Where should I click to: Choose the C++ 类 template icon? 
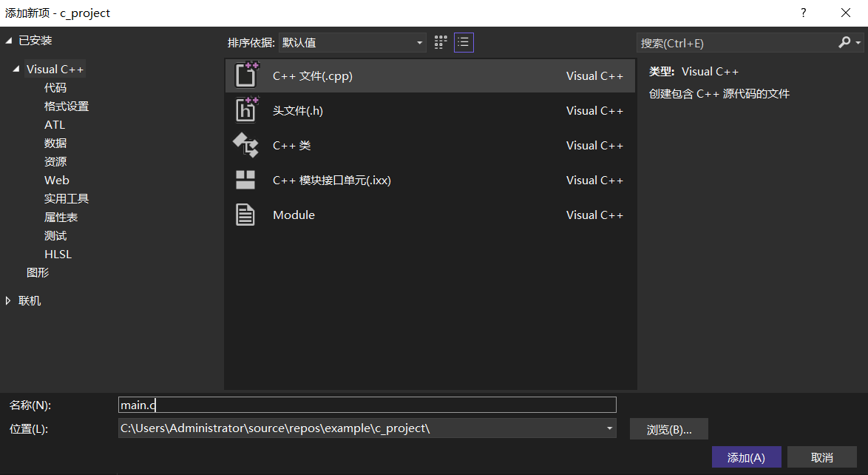245,145
